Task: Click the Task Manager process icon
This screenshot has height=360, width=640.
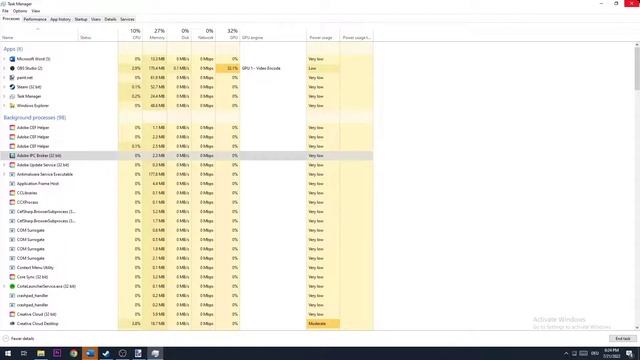Action: coord(12,96)
